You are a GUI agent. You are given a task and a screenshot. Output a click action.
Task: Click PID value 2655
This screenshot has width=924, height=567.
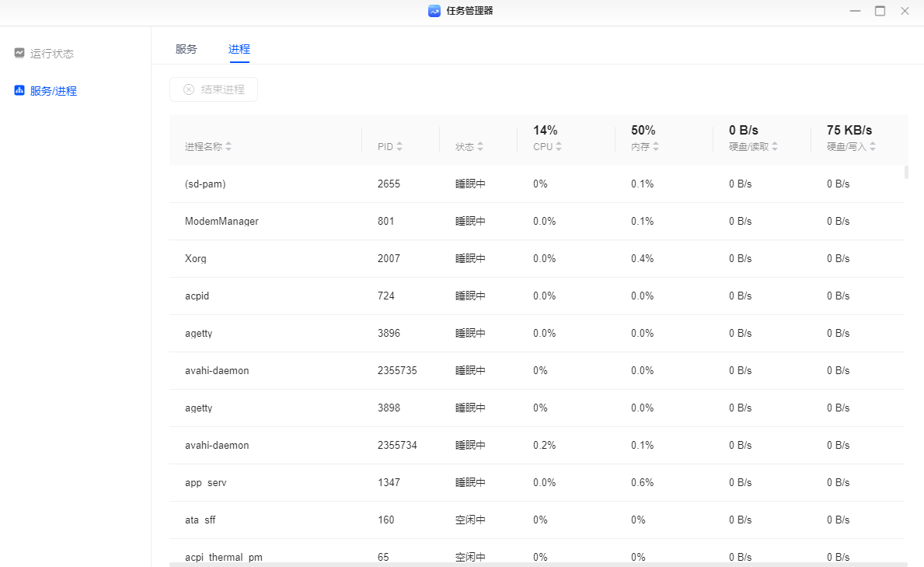click(x=389, y=184)
